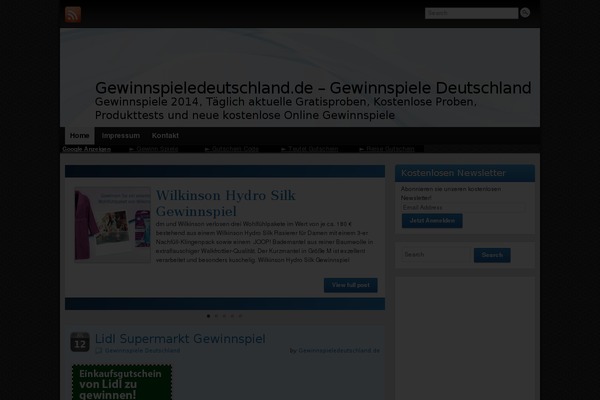Select the fourth slider pagination dot
The width and height of the screenshot is (600, 400).
(232, 316)
